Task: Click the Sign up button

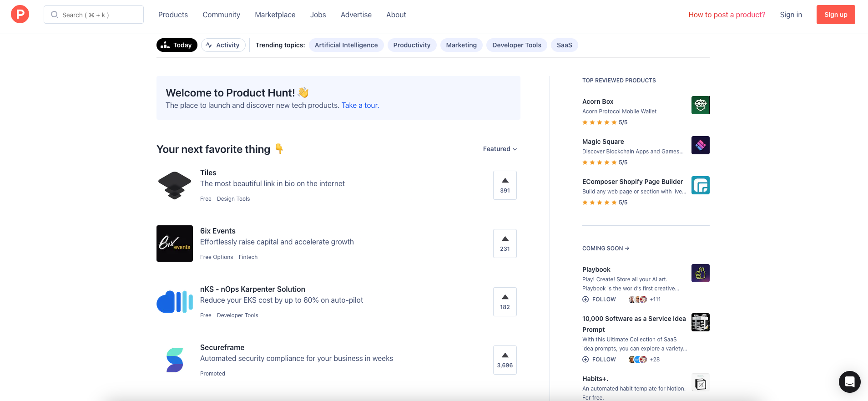Action: click(x=836, y=15)
